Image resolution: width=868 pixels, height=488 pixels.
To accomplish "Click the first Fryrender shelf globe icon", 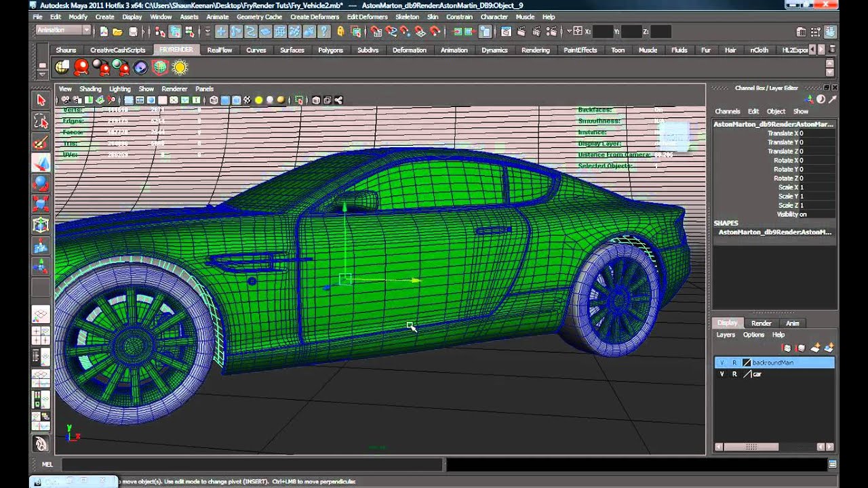I will 62,67.
